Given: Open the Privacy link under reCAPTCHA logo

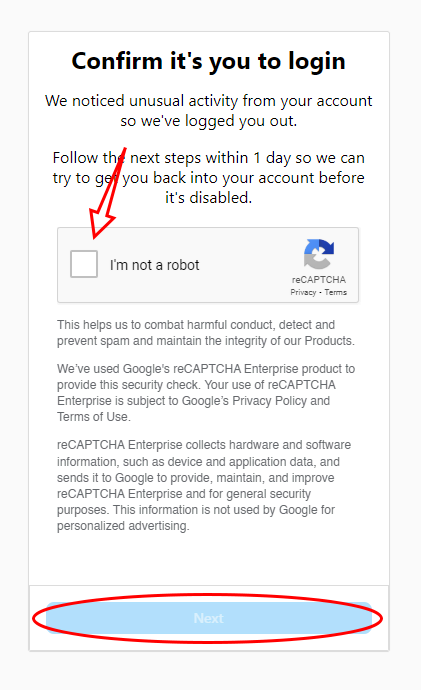Looking at the screenshot, I should point(303,292).
